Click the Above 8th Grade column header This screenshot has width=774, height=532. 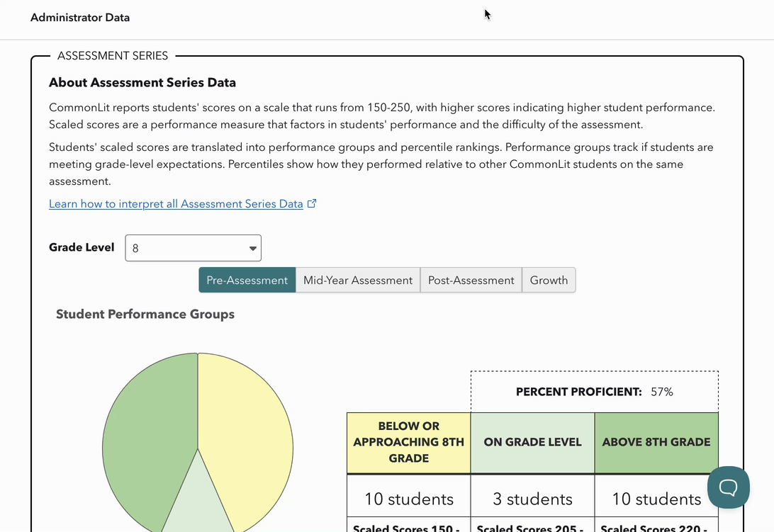coord(656,442)
